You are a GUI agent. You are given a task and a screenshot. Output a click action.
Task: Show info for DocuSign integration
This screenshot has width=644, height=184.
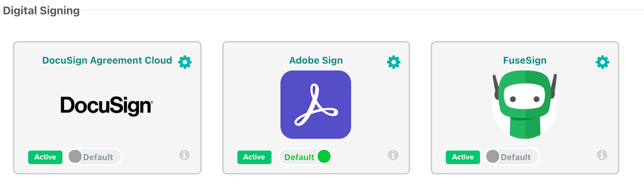184,155
